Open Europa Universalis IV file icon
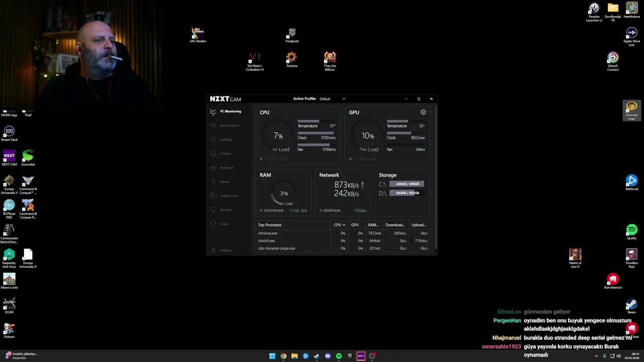Image resolution: width=644 pixels, height=362 pixels. 28,258
